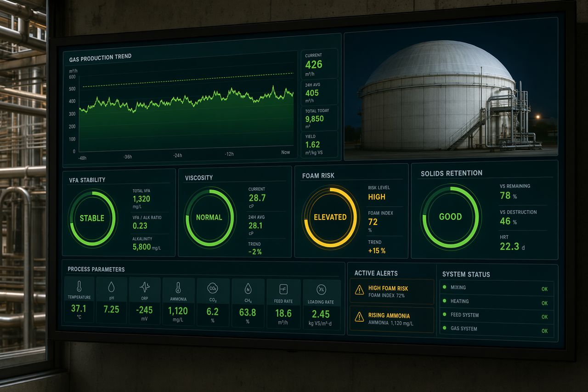
Task: Open the digester tank camera image
Action: coord(451,90)
